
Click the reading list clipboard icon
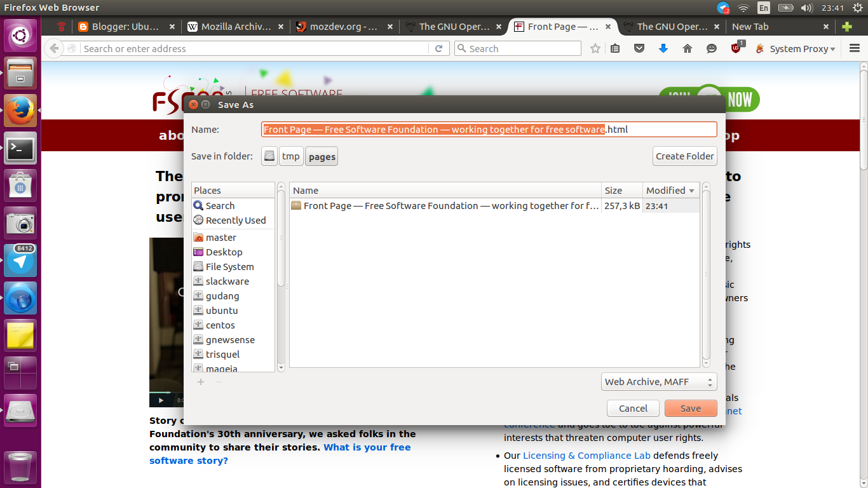pyautogui.click(x=615, y=48)
